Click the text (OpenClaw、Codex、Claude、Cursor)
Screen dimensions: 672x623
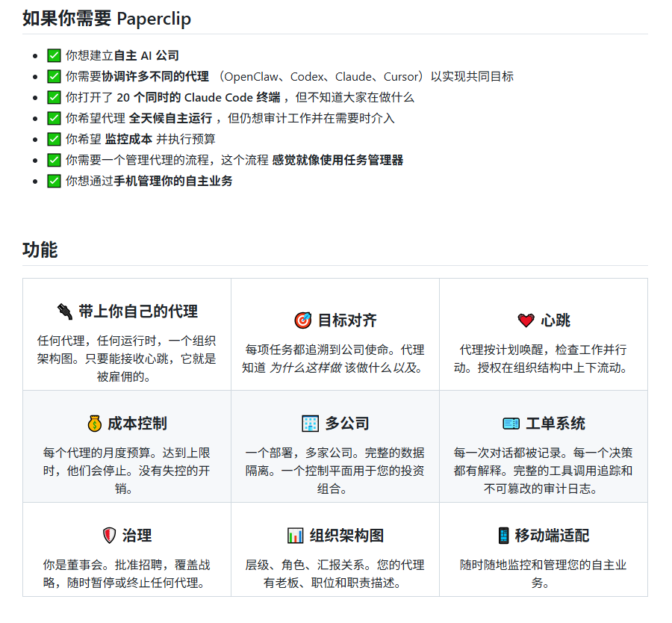point(321,77)
